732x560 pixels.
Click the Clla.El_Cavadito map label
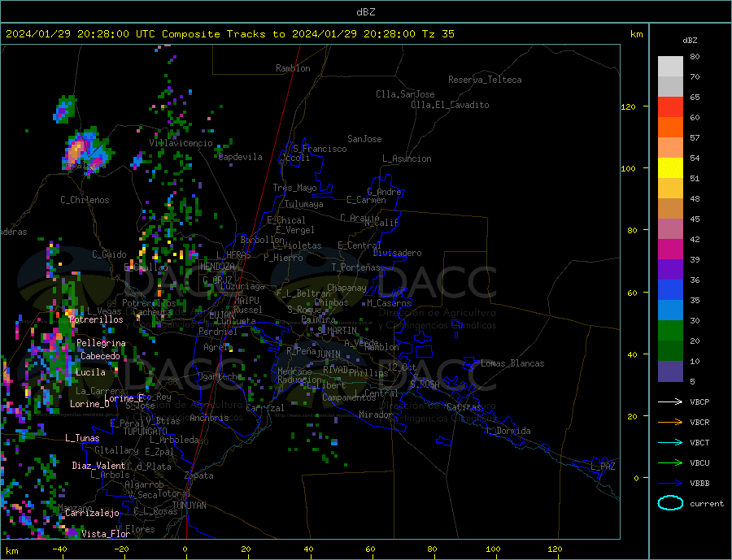coord(450,105)
